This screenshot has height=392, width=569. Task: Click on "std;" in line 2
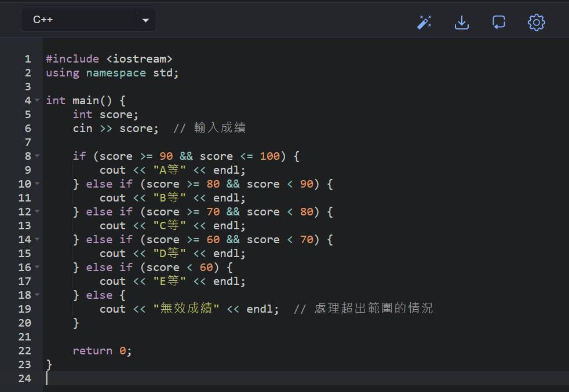pyautogui.click(x=166, y=73)
